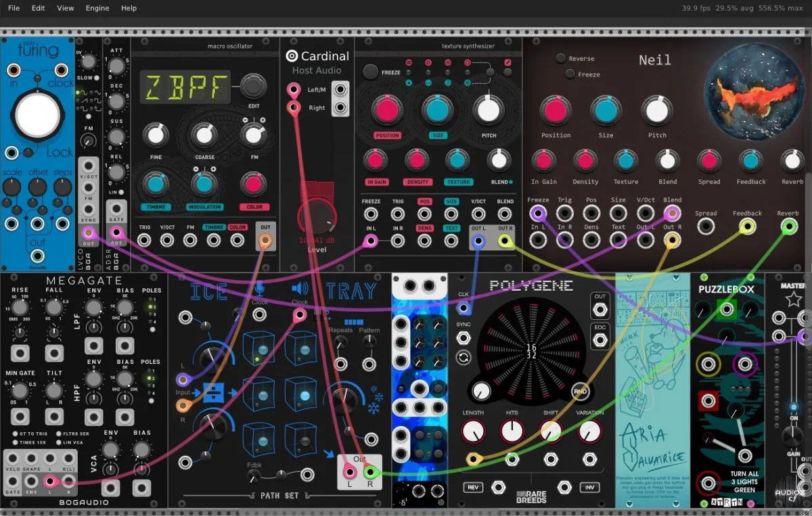The width and height of the screenshot is (812, 516).
Task: Click the teal TIMBRE knob
Action: (x=156, y=184)
